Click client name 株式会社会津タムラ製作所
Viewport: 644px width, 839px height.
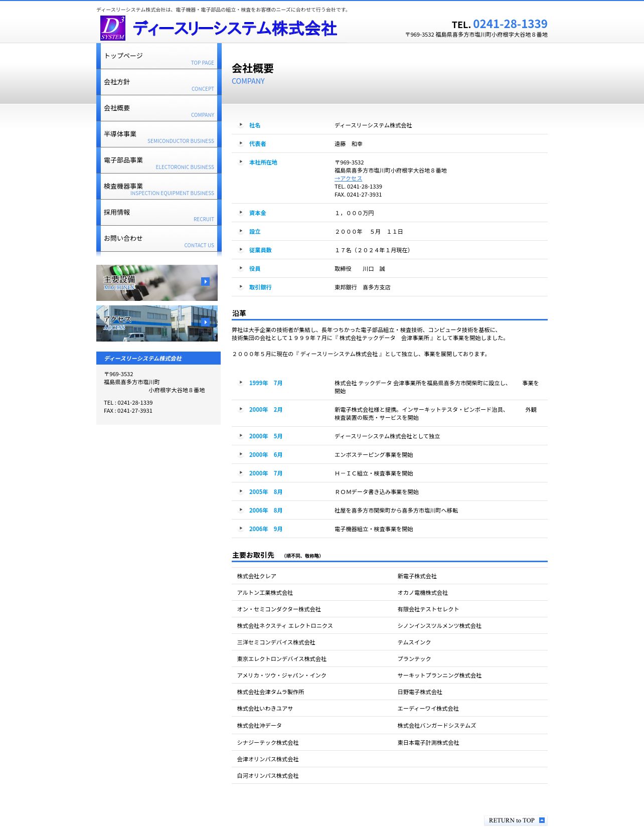271,692
